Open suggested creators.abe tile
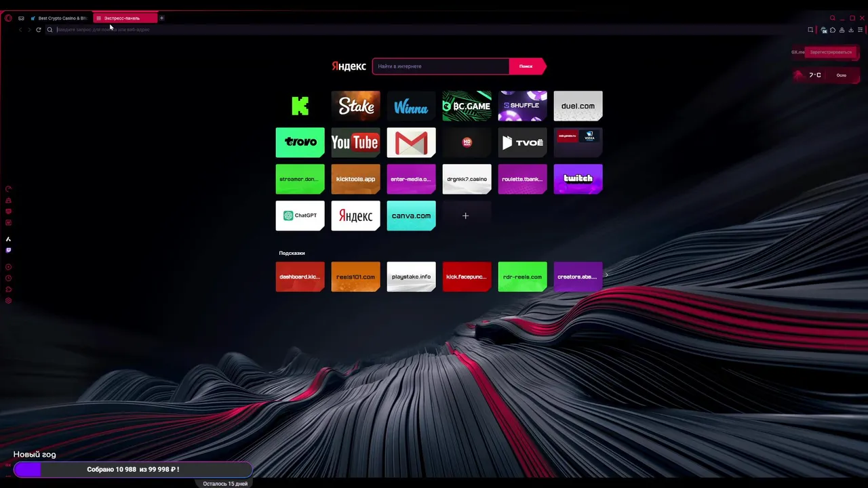The image size is (868, 488). 578,277
